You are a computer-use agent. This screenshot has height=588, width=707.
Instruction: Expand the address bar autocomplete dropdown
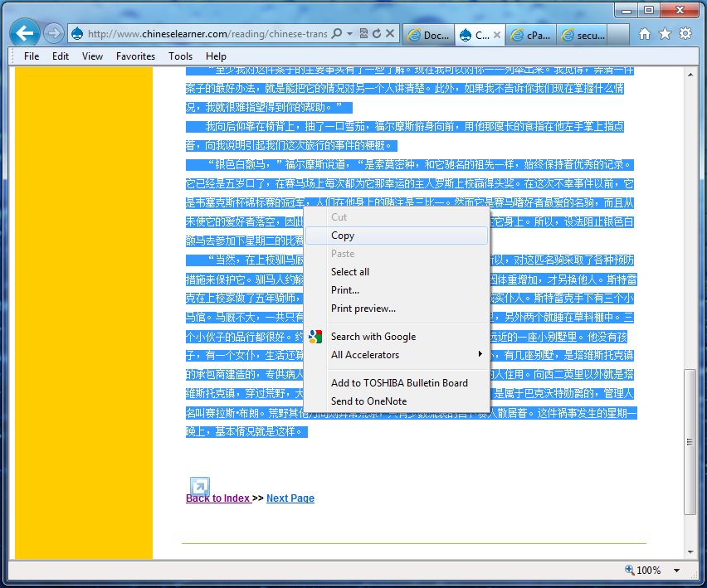tap(350, 34)
